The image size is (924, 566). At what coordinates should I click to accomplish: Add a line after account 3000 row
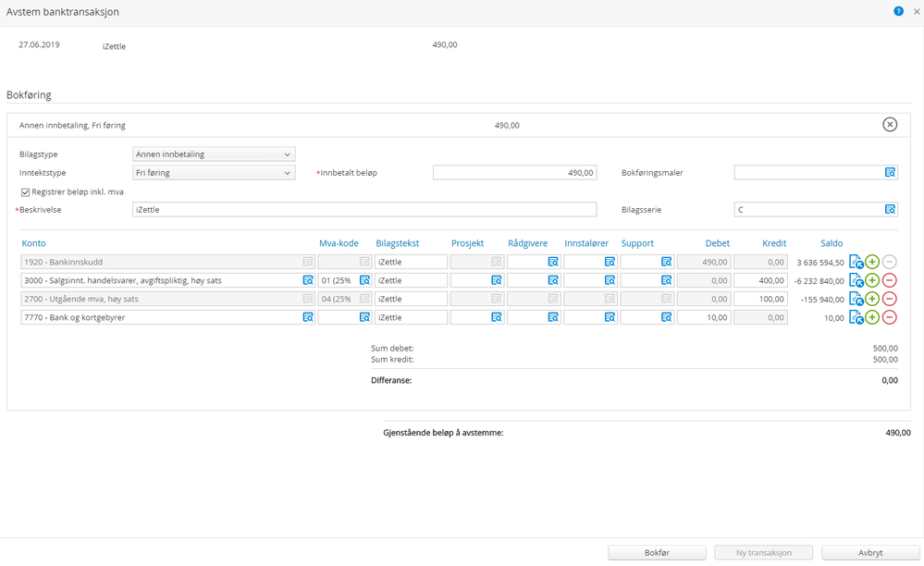[x=872, y=280]
